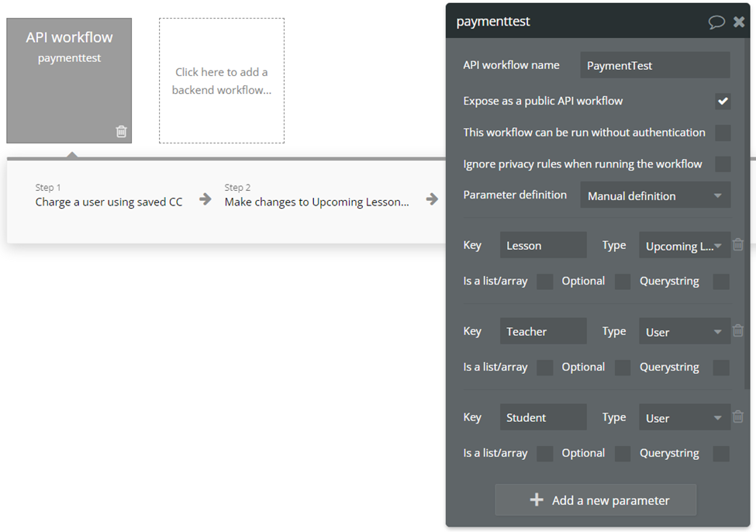Open the Teacher Type dropdown showing User
Viewport: 756px width, 532px height.
tap(685, 331)
